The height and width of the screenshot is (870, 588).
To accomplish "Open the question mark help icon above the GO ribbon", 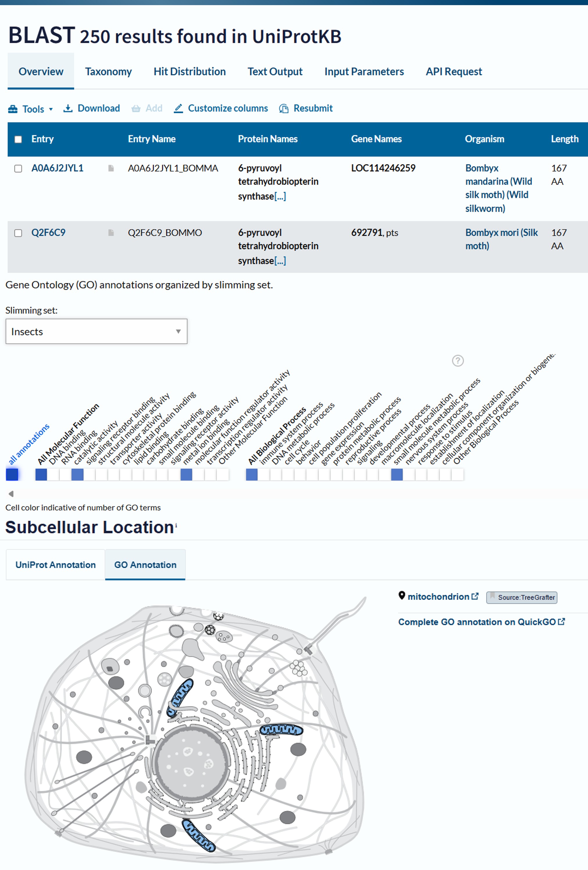I will (458, 361).
